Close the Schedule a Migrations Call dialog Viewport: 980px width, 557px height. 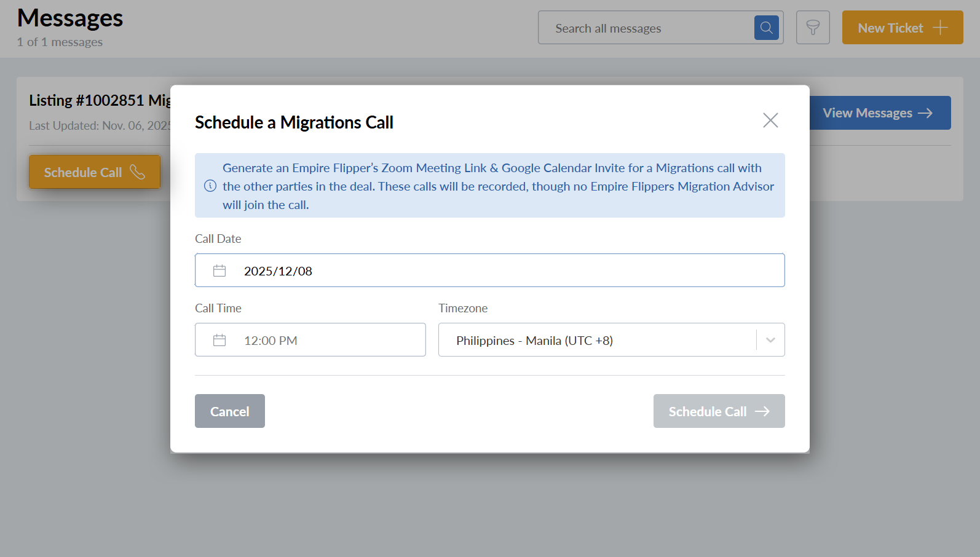770,120
